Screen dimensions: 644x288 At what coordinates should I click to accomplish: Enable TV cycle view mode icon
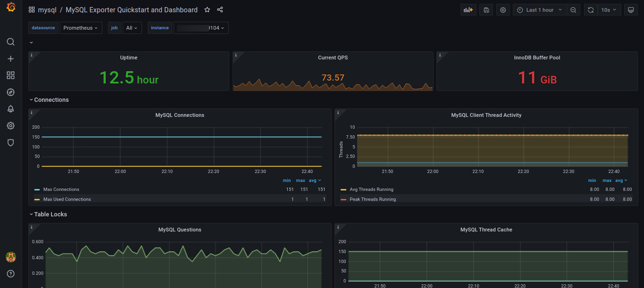point(631,9)
